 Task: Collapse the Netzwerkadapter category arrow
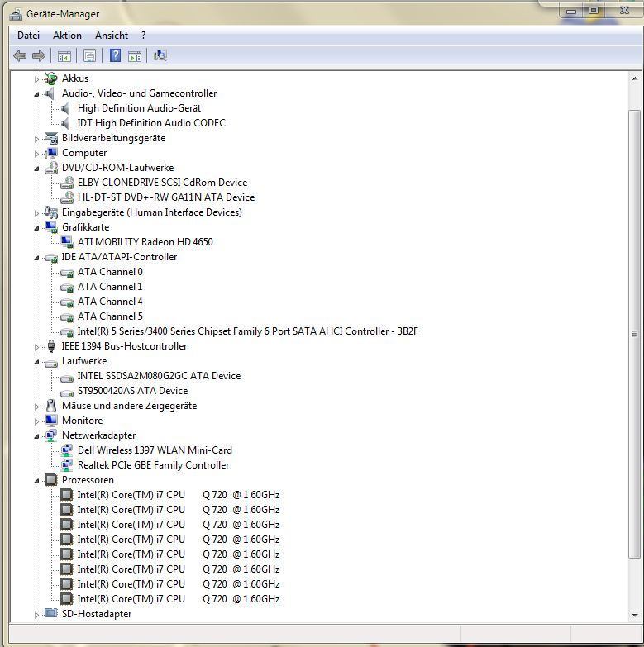coord(36,436)
